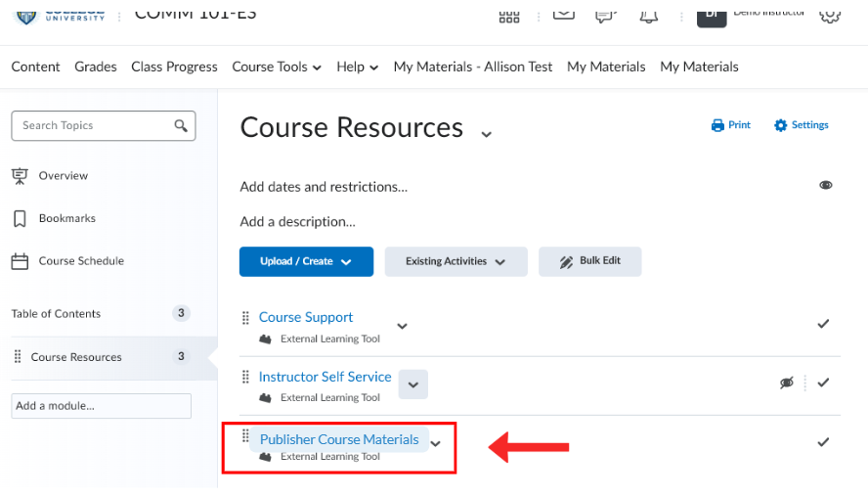Click the Instructor Self Service external tool icon
The width and height of the screenshot is (868, 497).
point(265,398)
